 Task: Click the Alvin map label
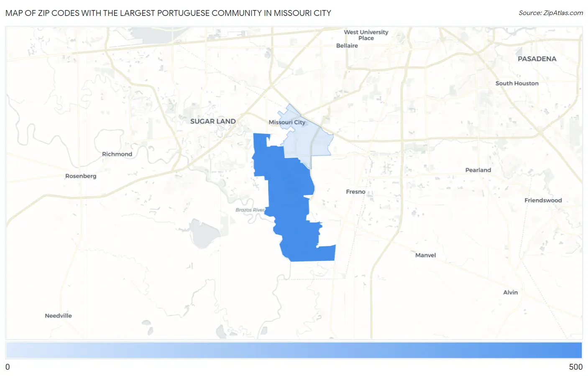(510, 292)
